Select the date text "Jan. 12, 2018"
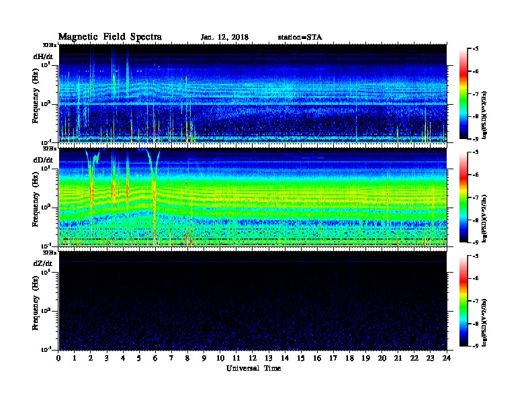Image resolution: width=532 pixels, height=411 pixels. [x=224, y=38]
